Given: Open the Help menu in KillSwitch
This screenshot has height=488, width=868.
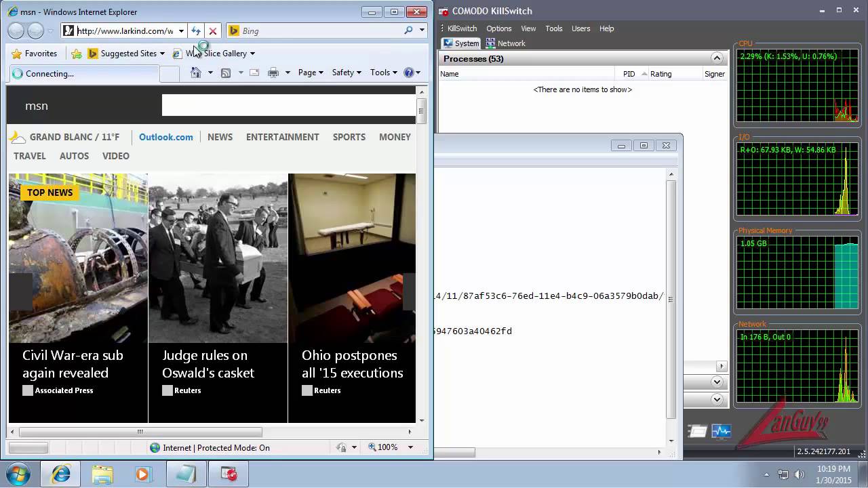Looking at the screenshot, I should click(x=607, y=28).
